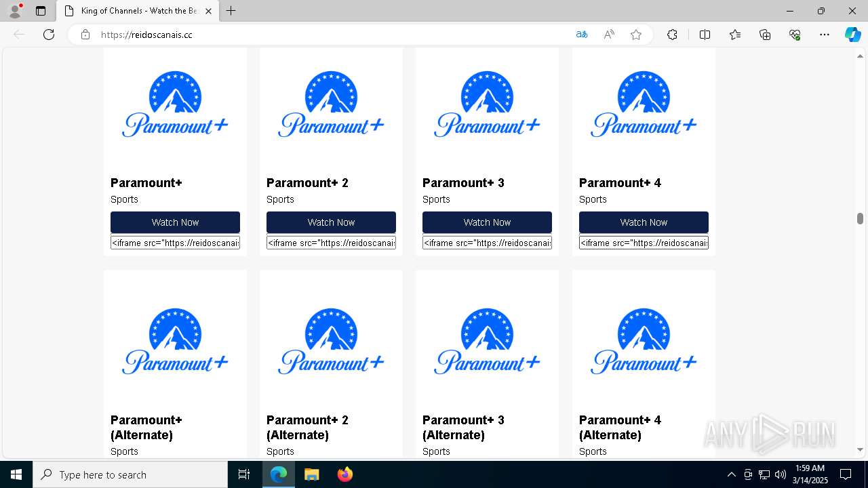
Task: Click the Paramount+ 3 (Alternate) title
Action: coord(463,428)
